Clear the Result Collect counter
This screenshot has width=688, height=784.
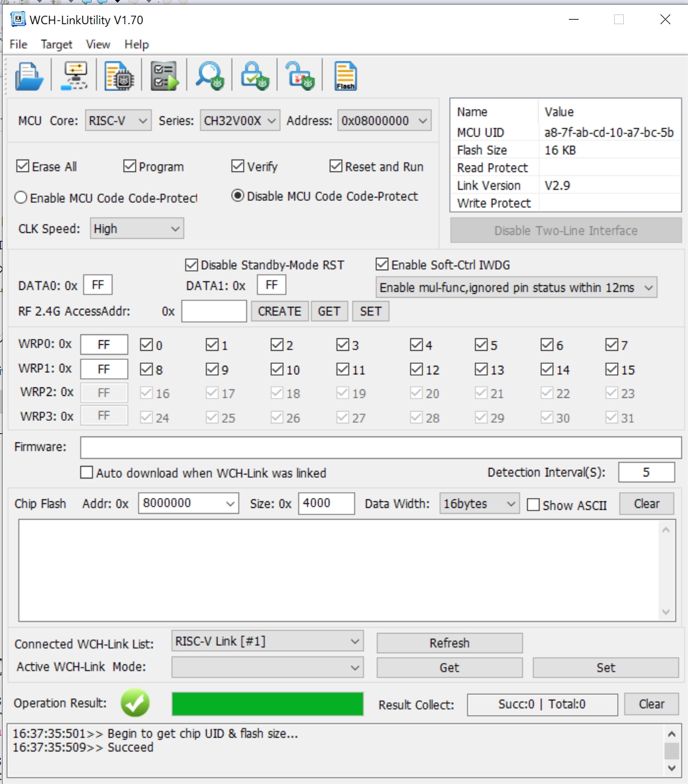point(651,704)
